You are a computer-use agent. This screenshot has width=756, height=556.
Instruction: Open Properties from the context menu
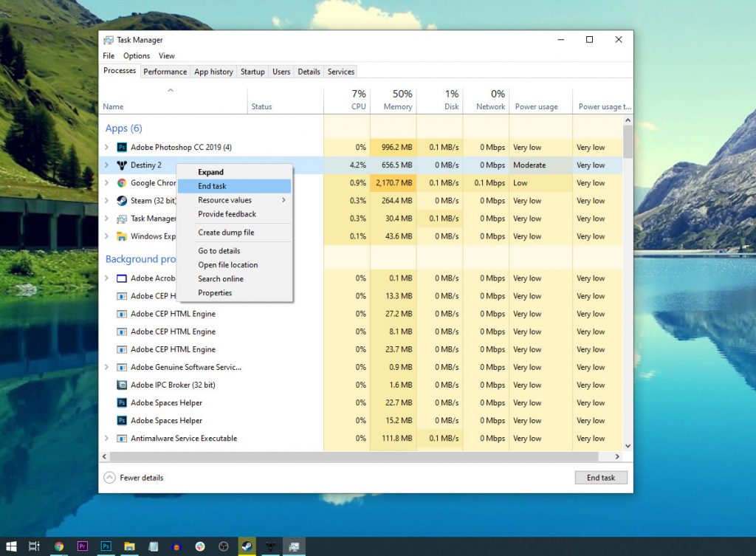coord(234,292)
